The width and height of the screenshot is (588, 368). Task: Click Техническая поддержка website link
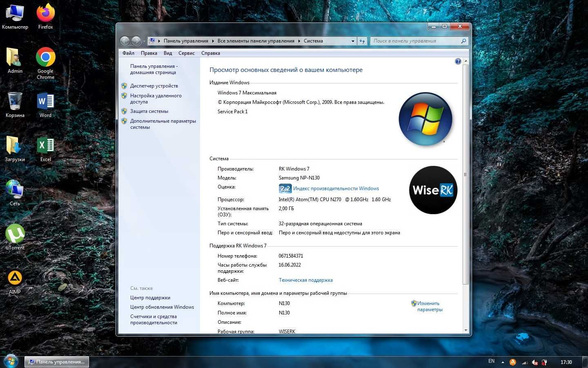[306, 280]
